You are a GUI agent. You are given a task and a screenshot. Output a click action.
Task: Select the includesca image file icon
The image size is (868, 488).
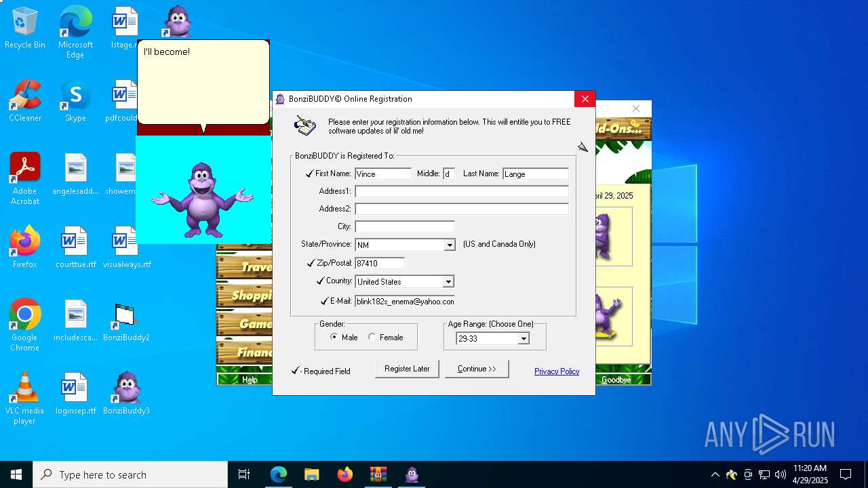(x=75, y=321)
